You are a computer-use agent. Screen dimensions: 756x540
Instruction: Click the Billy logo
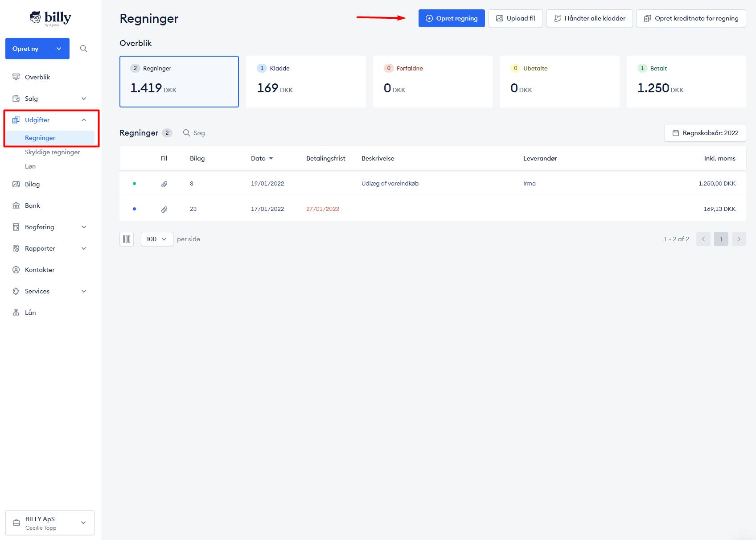click(x=50, y=18)
